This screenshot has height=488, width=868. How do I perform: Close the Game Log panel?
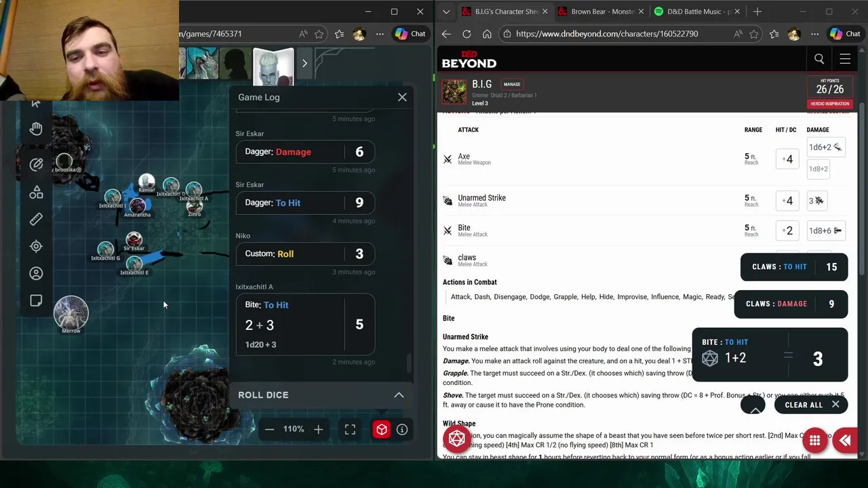pos(402,97)
